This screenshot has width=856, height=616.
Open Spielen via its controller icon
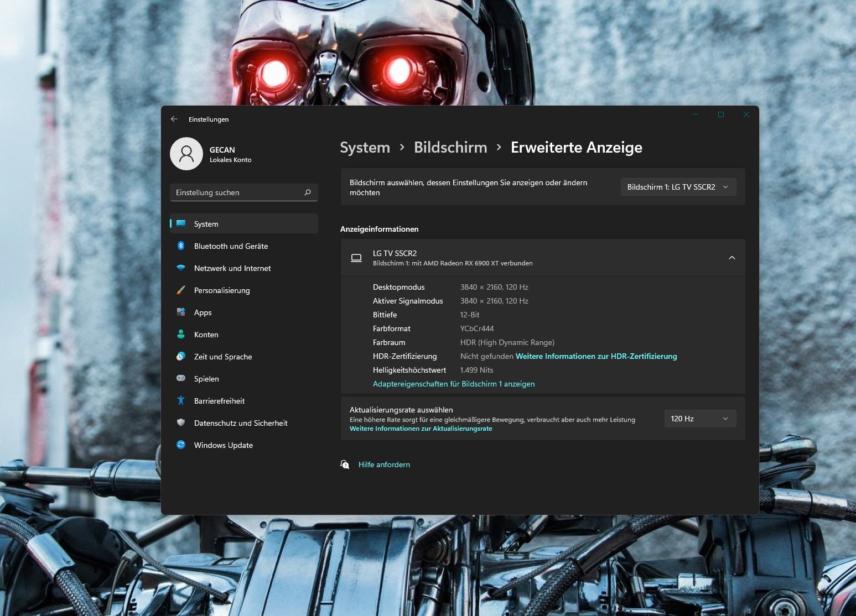[181, 378]
